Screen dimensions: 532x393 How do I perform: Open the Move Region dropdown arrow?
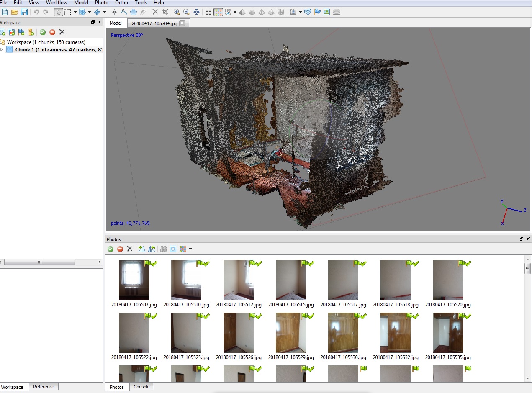click(x=90, y=12)
